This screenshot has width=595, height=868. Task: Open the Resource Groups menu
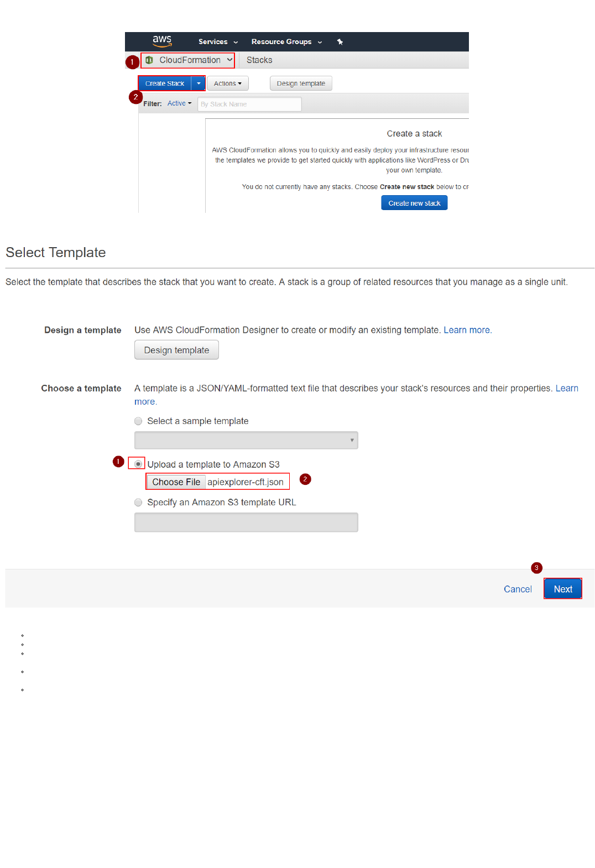point(286,42)
